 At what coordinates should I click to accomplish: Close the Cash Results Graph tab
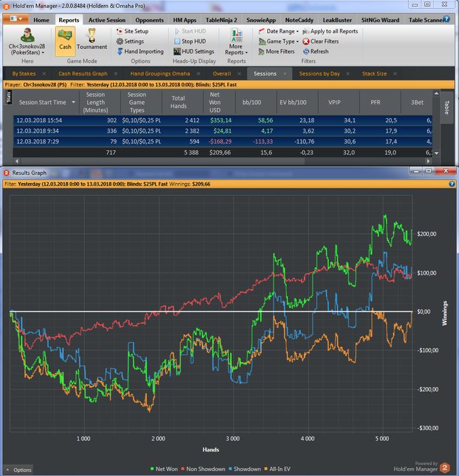pyautogui.click(x=116, y=73)
